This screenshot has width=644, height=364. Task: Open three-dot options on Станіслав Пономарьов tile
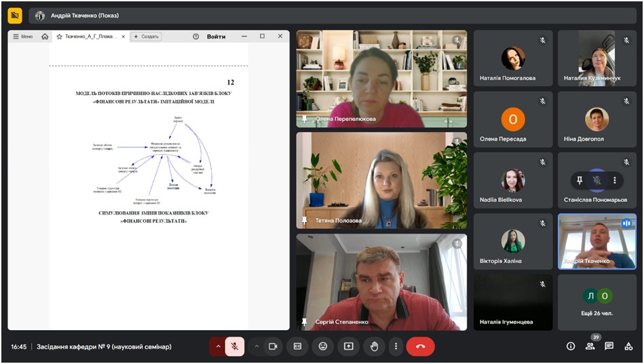[614, 180]
